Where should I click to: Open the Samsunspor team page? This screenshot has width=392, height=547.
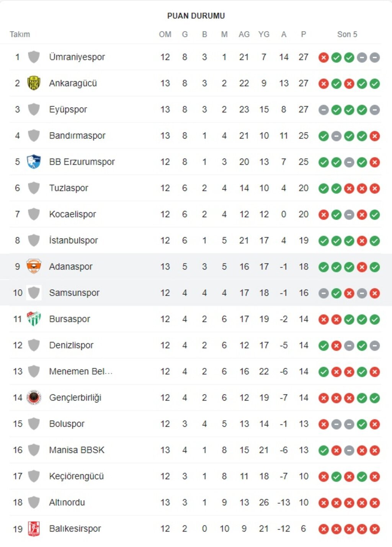pos(74,293)
